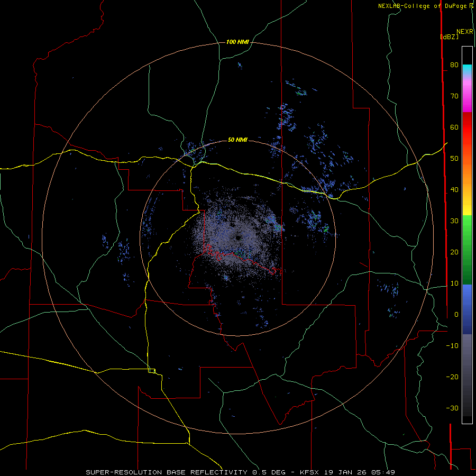Click the "-10" tick label on the dBZ scale
The height and width of the screenshot is (476, 476).
tap(452, 346)
